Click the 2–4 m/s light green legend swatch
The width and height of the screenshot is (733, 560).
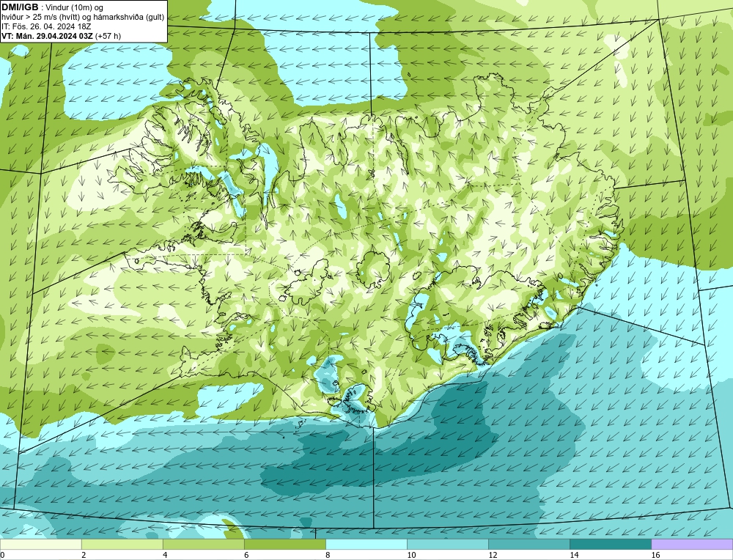(122, 544)
